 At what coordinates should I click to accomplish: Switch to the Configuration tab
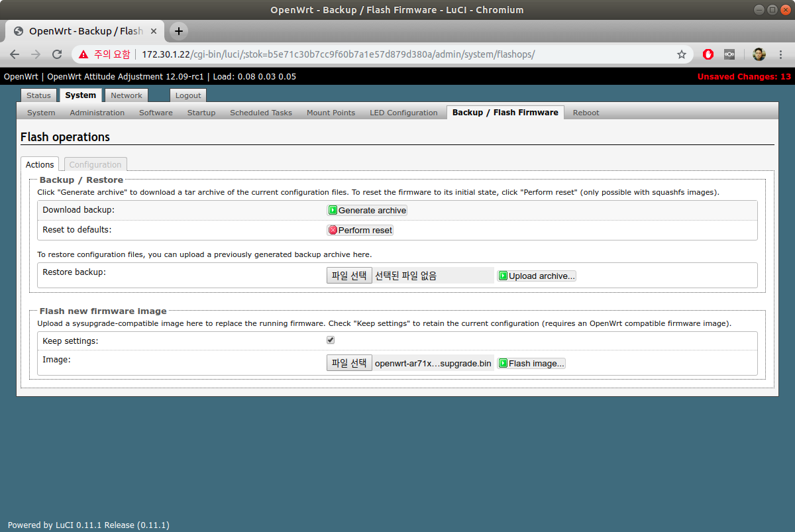[x=95, y=164]
